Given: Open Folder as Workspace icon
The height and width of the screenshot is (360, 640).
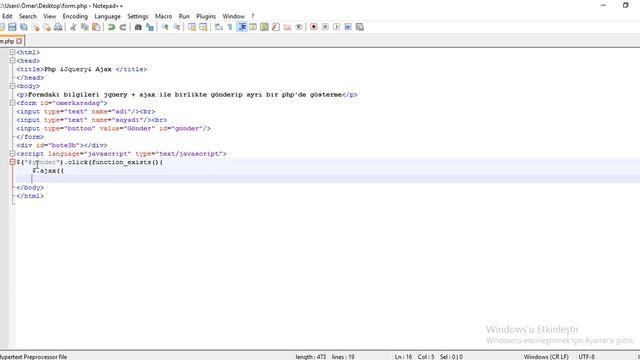Looking at the screenshot, I should point(287,27).
